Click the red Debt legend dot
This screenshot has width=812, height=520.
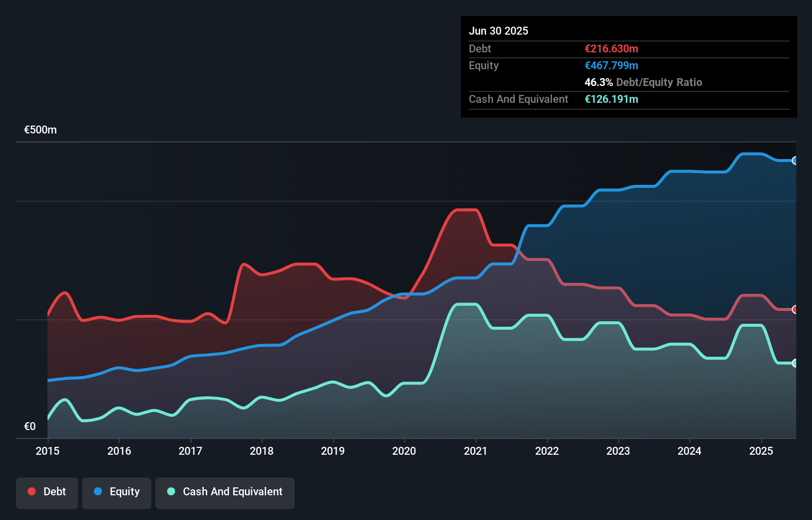(31, 491)
